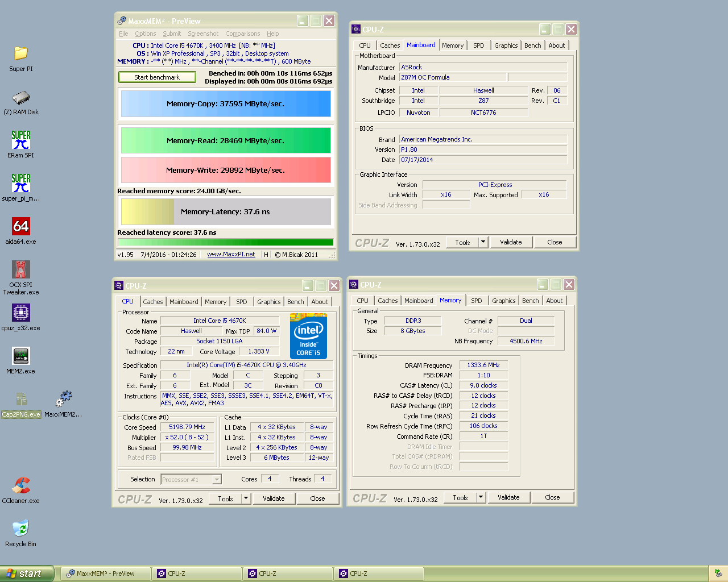Click the system tray icon in taskbar

pyautogui.click(x=718, y=573)
